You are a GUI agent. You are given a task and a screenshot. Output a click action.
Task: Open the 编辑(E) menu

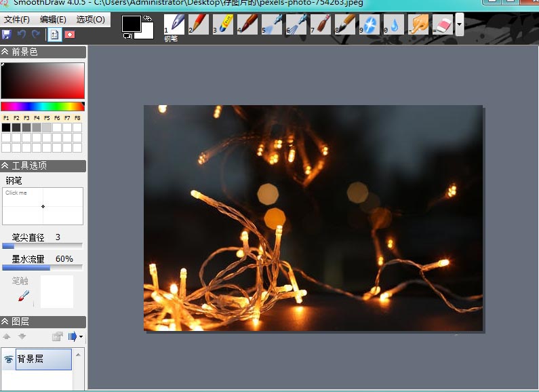point(53,20)
